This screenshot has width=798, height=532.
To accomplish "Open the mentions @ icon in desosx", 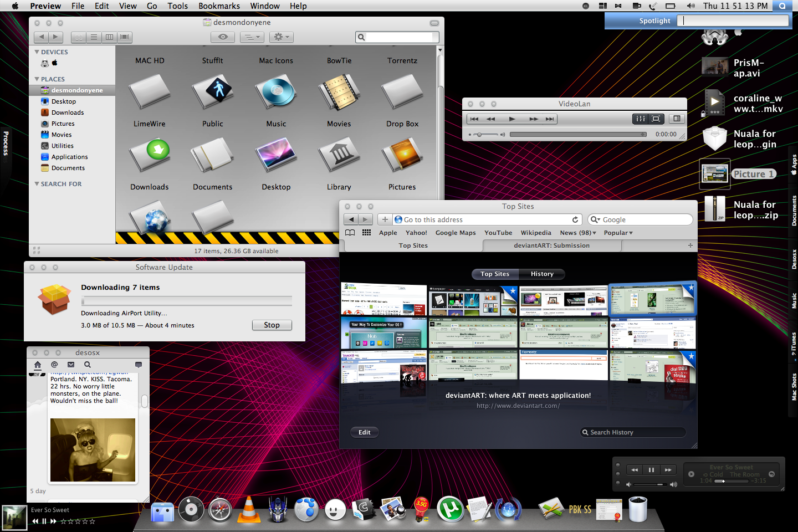I will pos(54,365).
